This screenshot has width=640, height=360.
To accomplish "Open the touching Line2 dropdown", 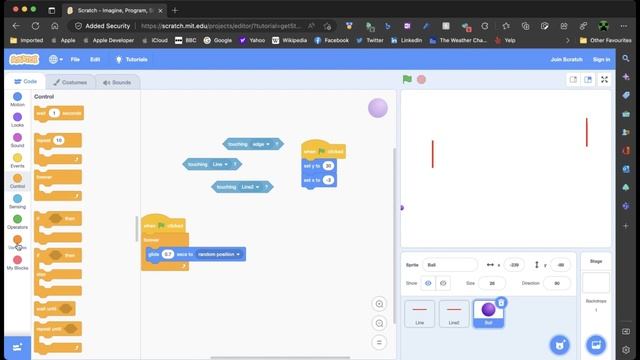I will 250,187.
